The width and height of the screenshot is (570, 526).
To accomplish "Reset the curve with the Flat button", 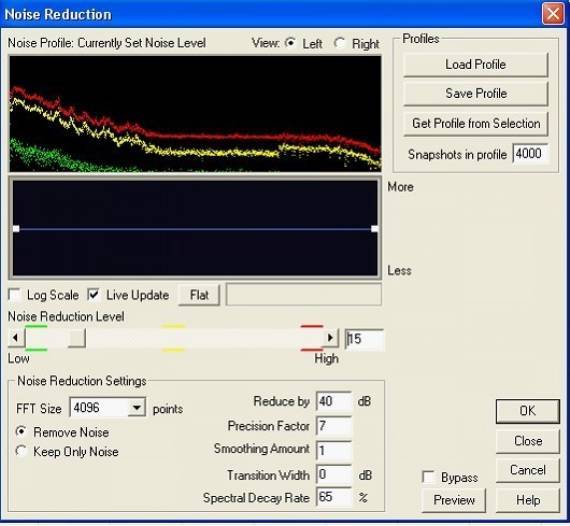I will coord(199,295).
